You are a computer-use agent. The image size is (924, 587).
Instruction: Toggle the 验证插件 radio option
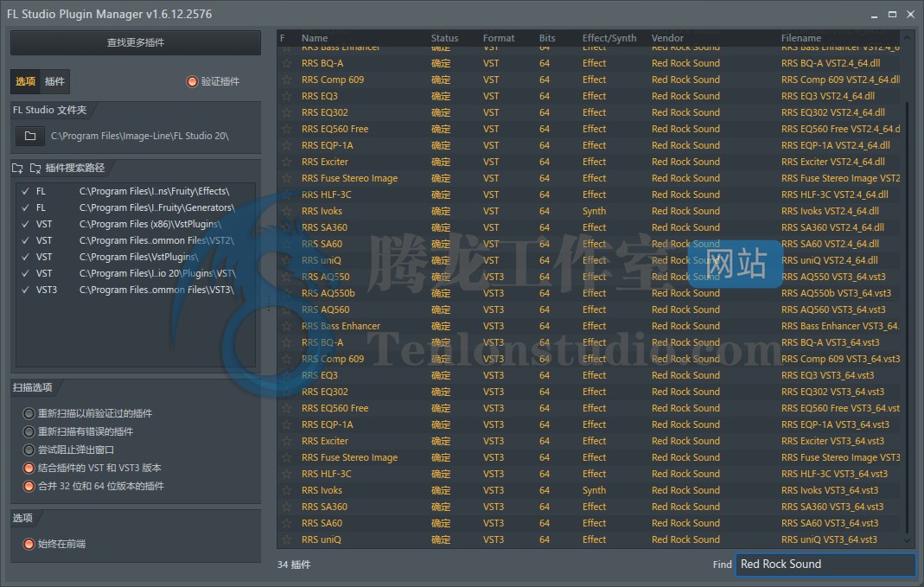192,82
